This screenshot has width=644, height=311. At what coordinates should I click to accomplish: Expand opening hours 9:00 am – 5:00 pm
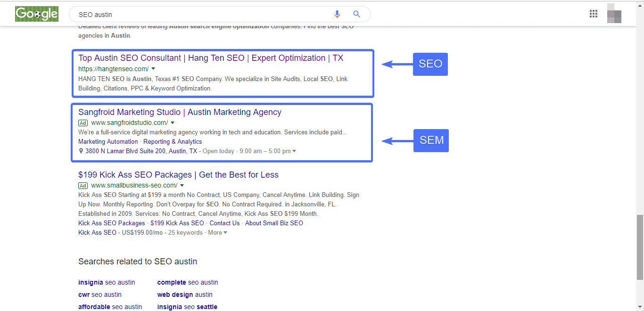[x=268, y=151]
